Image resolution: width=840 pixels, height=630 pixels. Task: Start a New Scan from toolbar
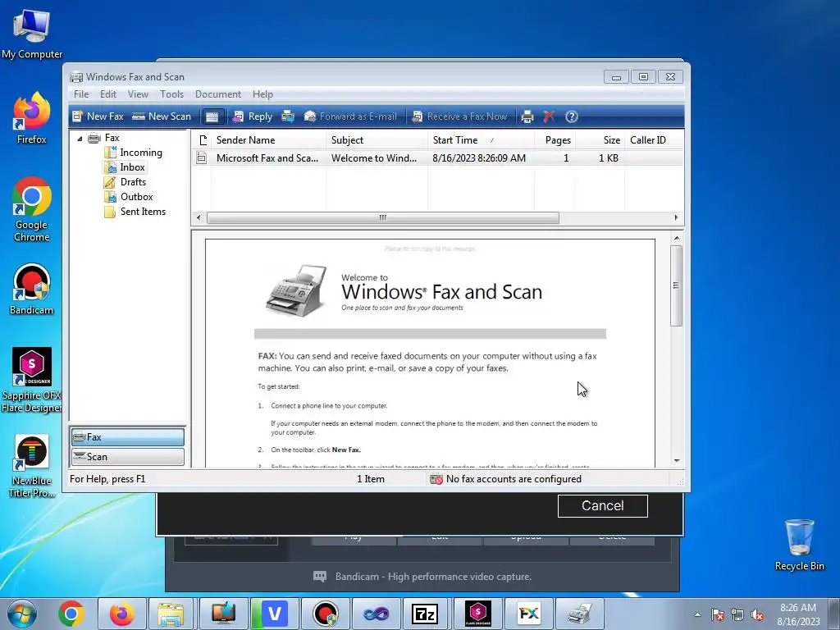click(162, 116)
